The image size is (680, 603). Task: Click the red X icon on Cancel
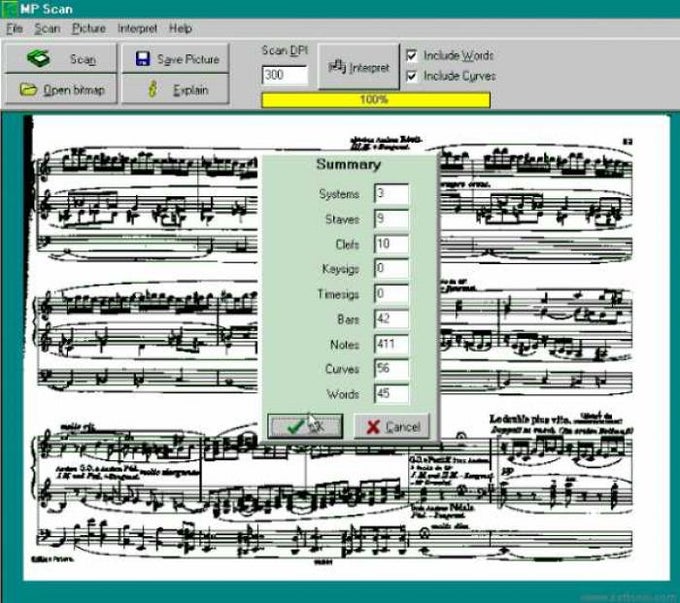pos(373,427)
